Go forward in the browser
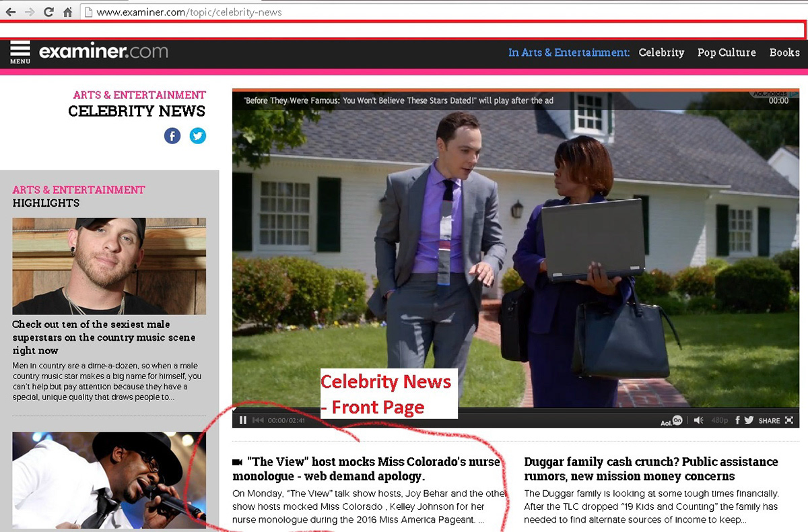The width and height of the screenshot is (808, 532). click(x=30, y=11)
